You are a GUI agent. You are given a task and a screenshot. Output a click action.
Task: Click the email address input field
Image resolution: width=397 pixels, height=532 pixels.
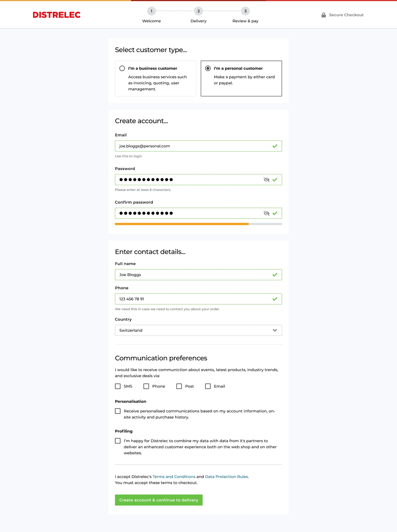198,146
